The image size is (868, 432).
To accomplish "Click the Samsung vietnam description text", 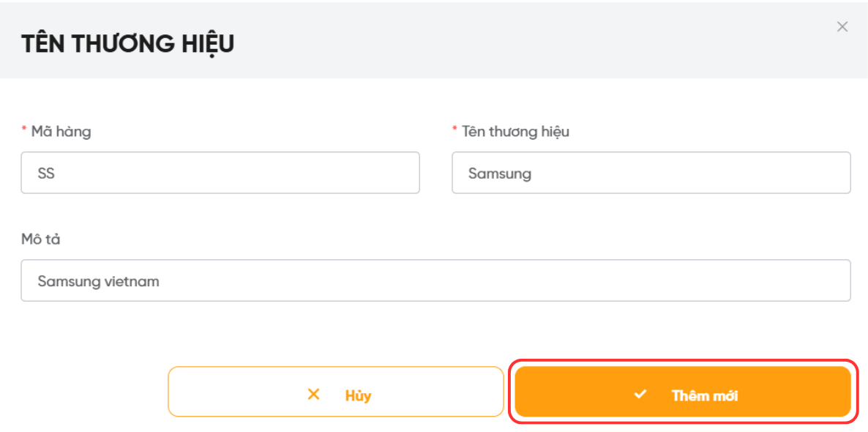I will click(x=98, y=281).
